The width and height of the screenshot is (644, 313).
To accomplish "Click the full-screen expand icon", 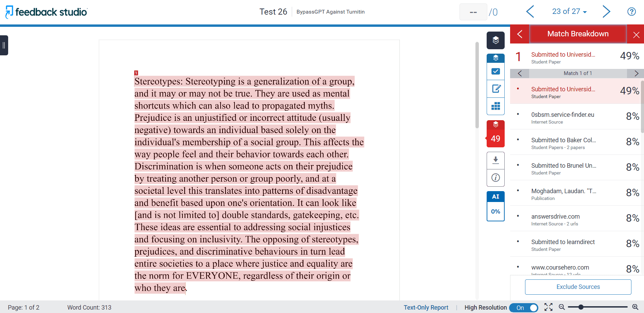I will coord(548,307).
